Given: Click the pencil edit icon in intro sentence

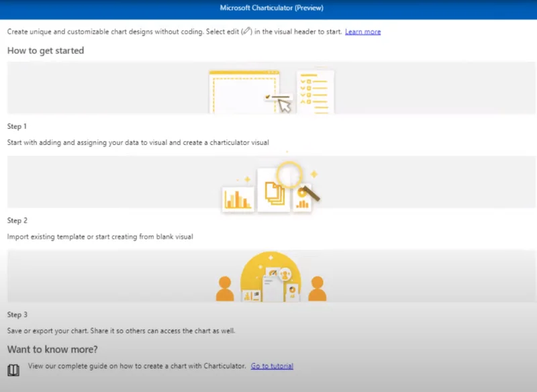Looking at the screenshot, I should (x=246, y=32).
